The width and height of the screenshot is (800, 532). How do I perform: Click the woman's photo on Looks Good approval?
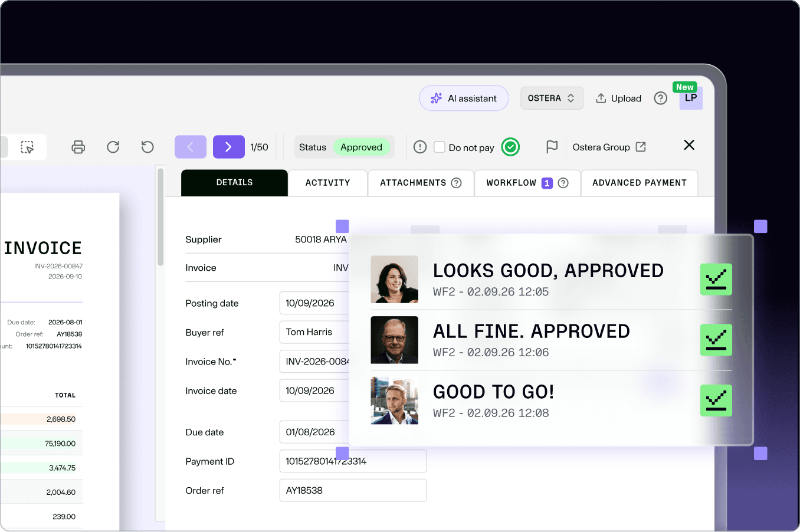pos(394,279)
